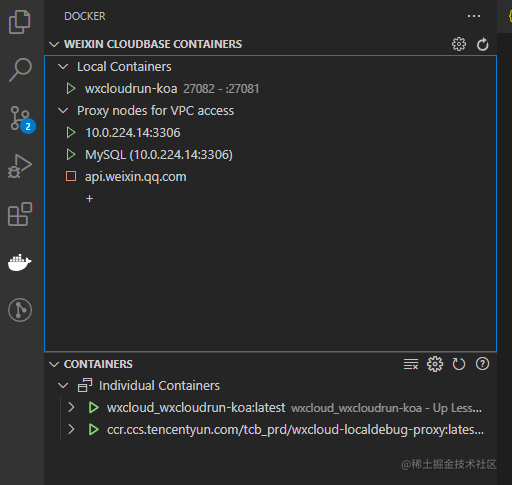The height and width of the screenshot is (485, 512).
Task: Click green play icon for 10.0.224.14:3306
Action: (x=71, y=133)
